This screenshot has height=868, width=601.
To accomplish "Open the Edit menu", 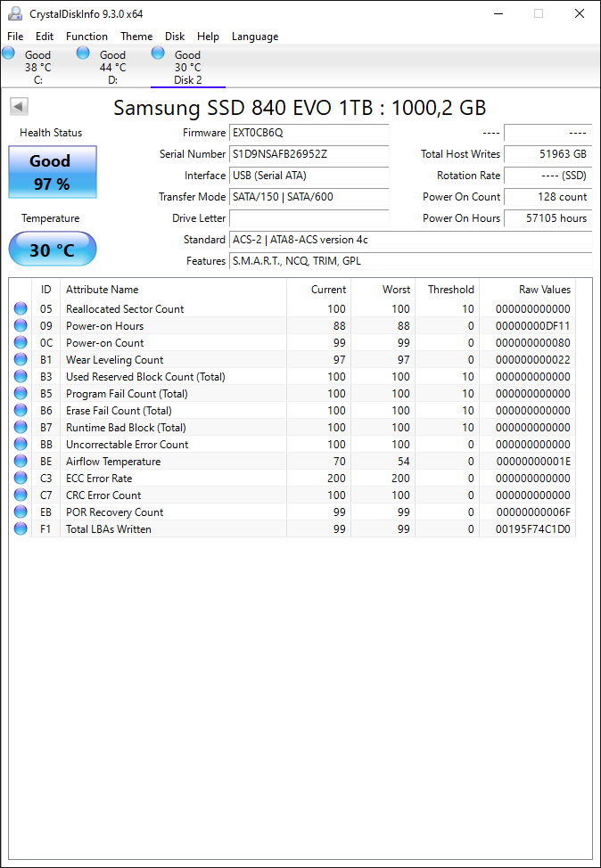I will (x=45, y=37).
